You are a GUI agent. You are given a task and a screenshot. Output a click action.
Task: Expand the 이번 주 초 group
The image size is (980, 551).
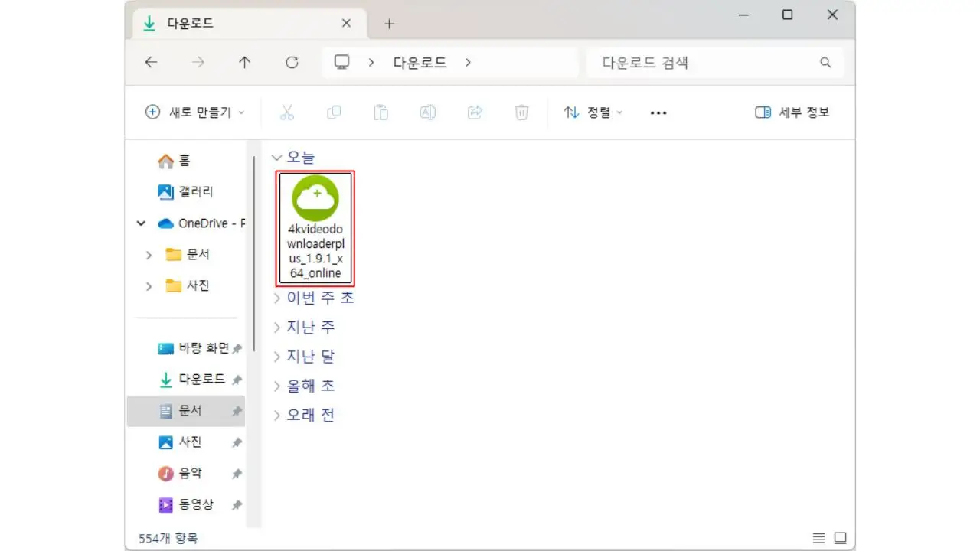[277, 298]
